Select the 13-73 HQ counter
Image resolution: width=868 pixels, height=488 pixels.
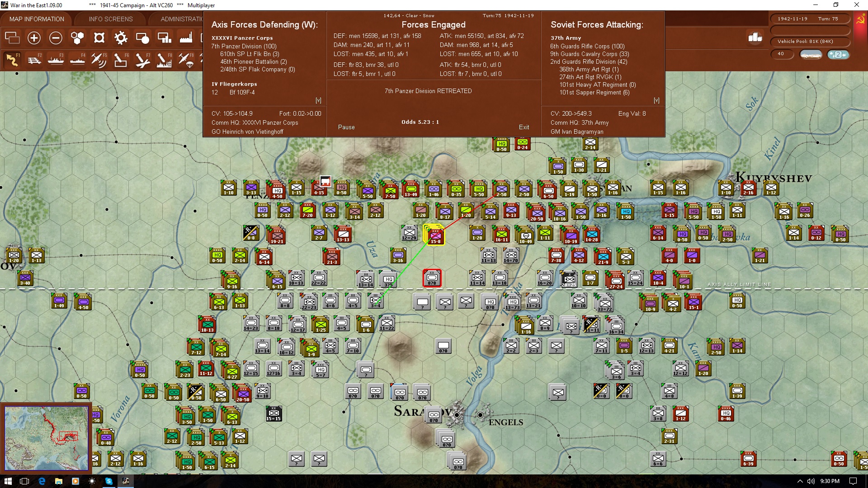tap(513, 302)
